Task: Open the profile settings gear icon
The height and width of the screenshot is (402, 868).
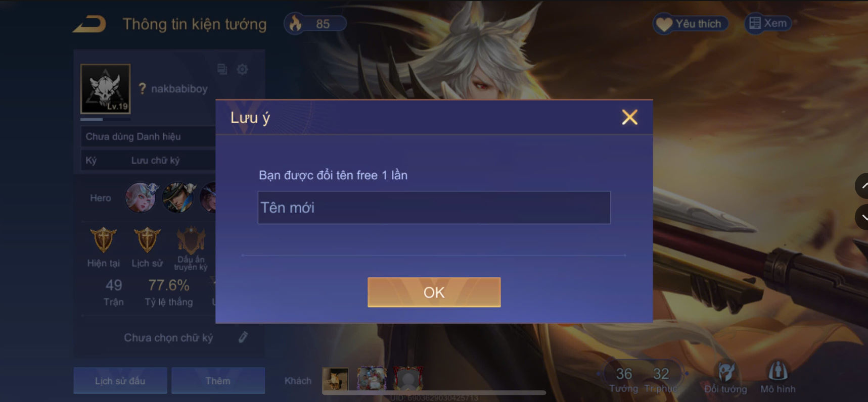Action: click(243, 69)
